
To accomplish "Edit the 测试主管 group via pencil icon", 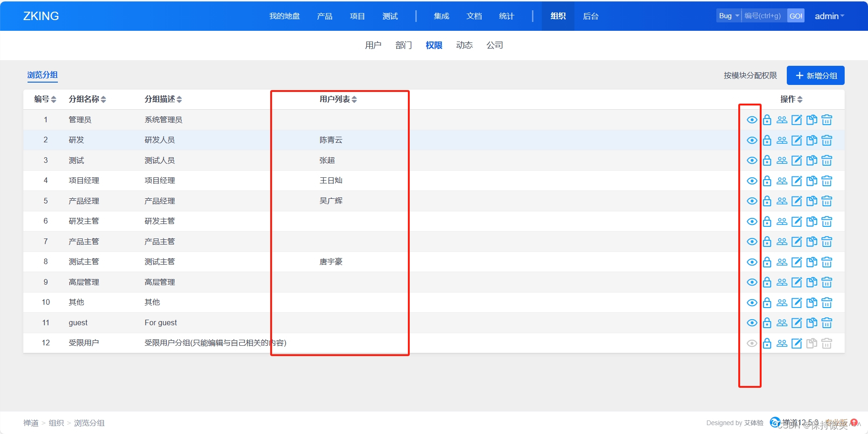I will 797,262.
